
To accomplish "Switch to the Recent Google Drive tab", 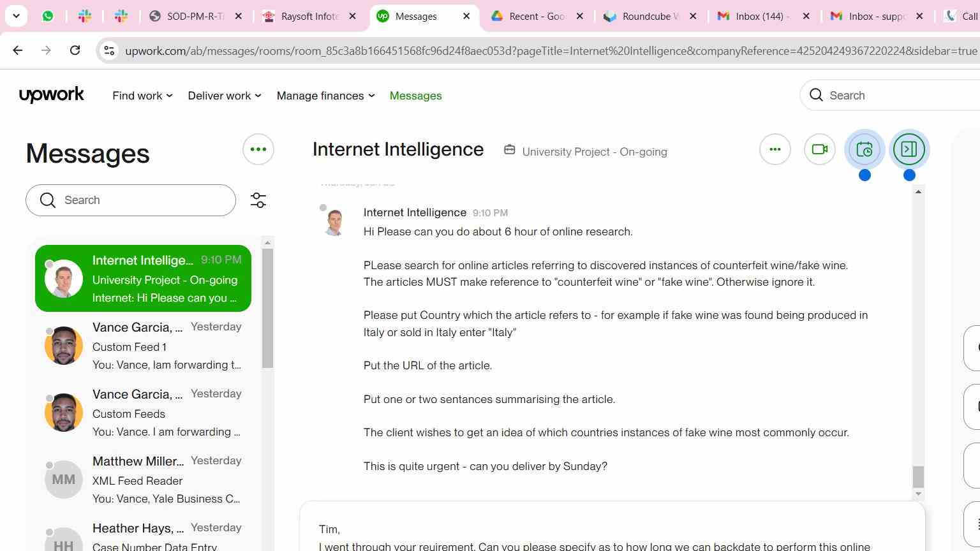I will [x=537, y=16].
